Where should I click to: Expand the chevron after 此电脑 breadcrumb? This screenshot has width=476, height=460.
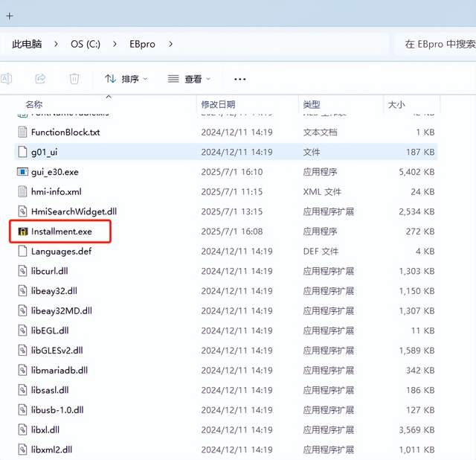(x=57, y=45)
